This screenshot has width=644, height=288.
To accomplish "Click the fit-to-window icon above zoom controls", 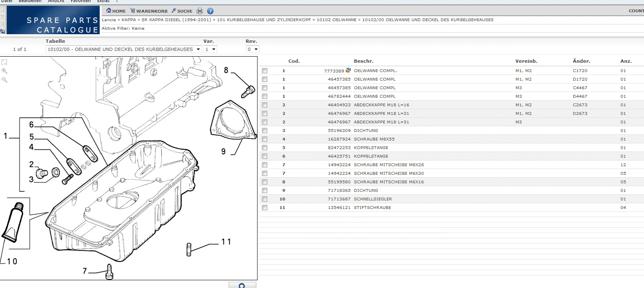I will (4, 62).
